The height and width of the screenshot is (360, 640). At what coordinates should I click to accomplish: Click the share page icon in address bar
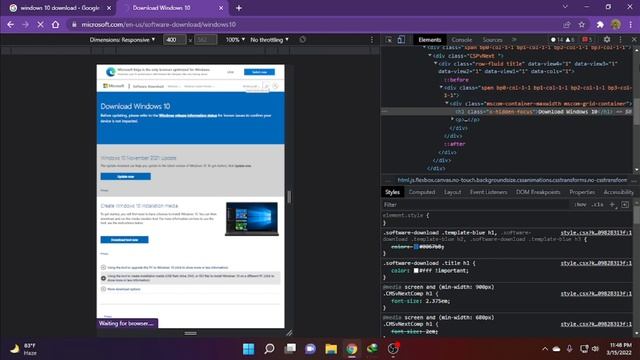pos(567,24)
